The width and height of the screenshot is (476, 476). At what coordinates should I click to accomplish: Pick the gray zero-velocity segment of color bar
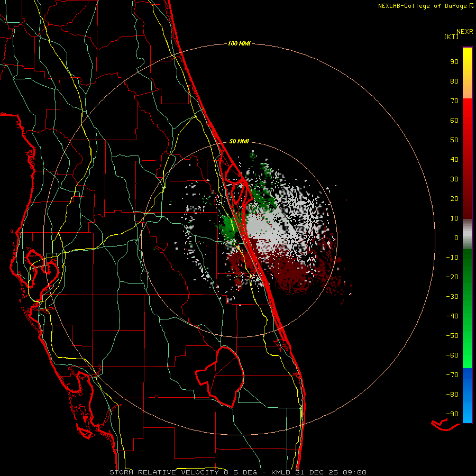click(467, 234)
